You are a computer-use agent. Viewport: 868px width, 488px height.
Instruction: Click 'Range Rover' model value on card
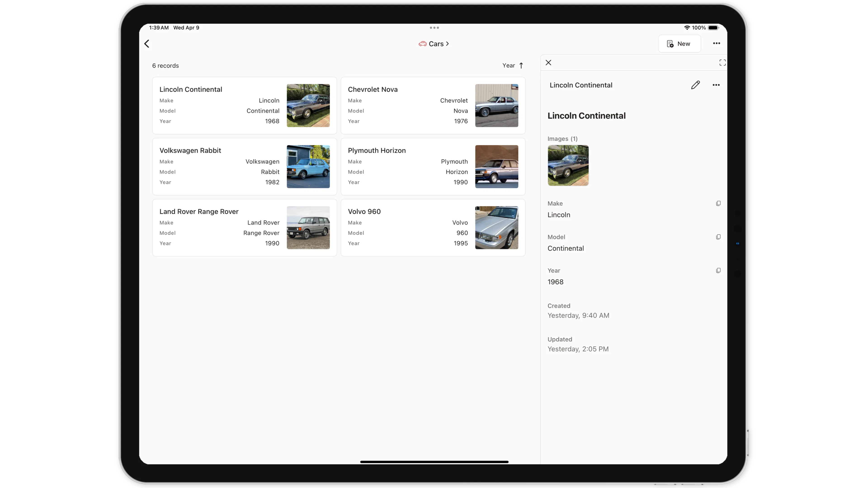(x=261, y=233)
